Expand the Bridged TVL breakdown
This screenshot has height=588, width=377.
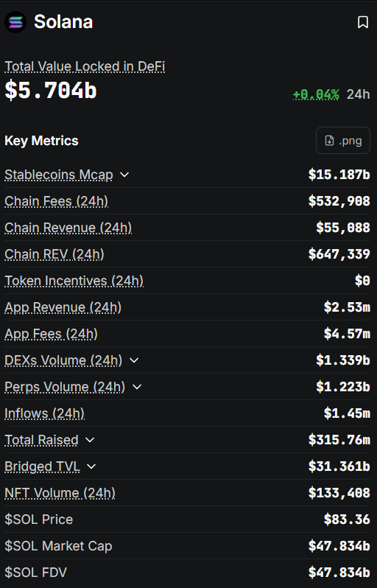click(x=91, y=466)
